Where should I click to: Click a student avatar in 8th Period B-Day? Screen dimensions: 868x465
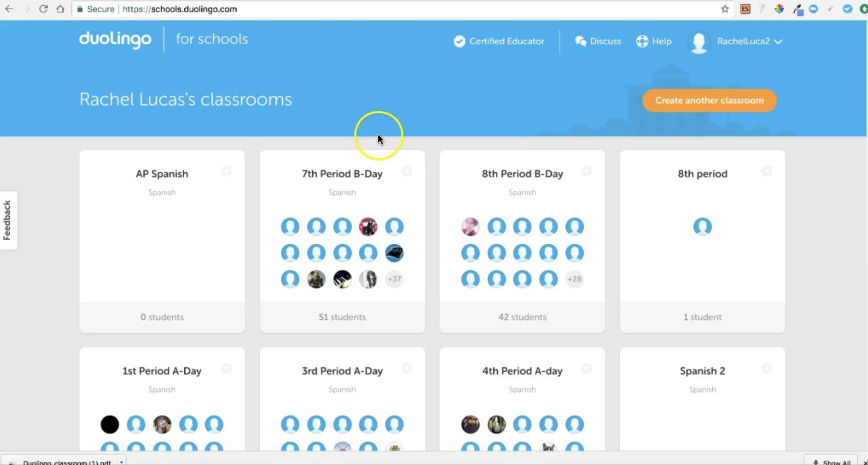[x=471, y=226]
